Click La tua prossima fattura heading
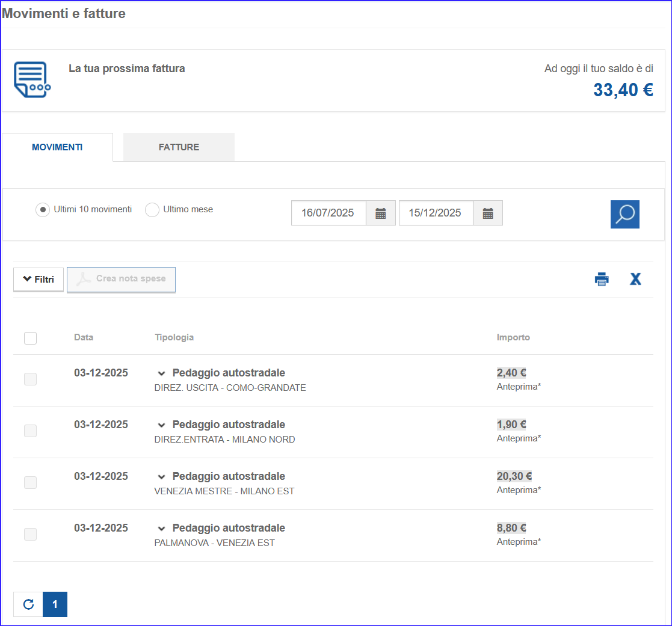 127,69
